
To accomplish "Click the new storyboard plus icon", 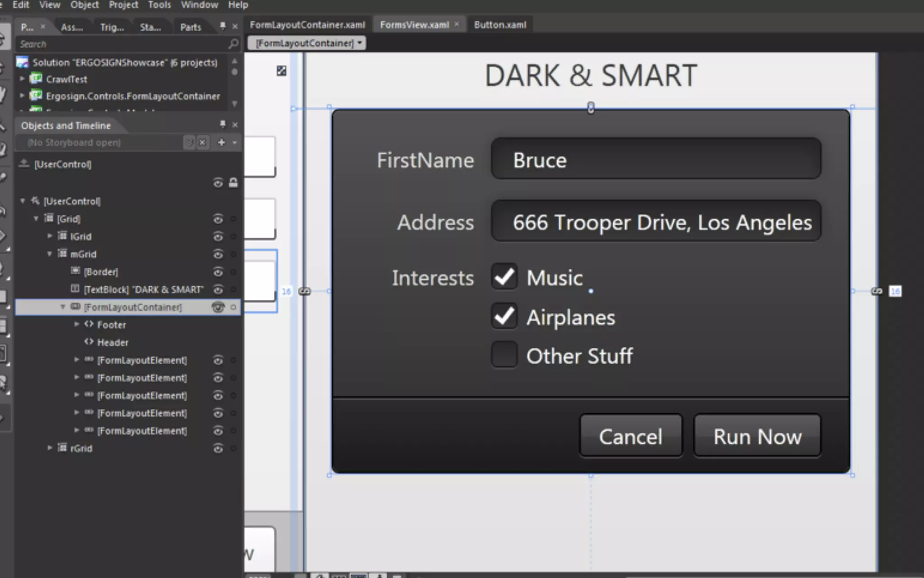I will point(221,143).
